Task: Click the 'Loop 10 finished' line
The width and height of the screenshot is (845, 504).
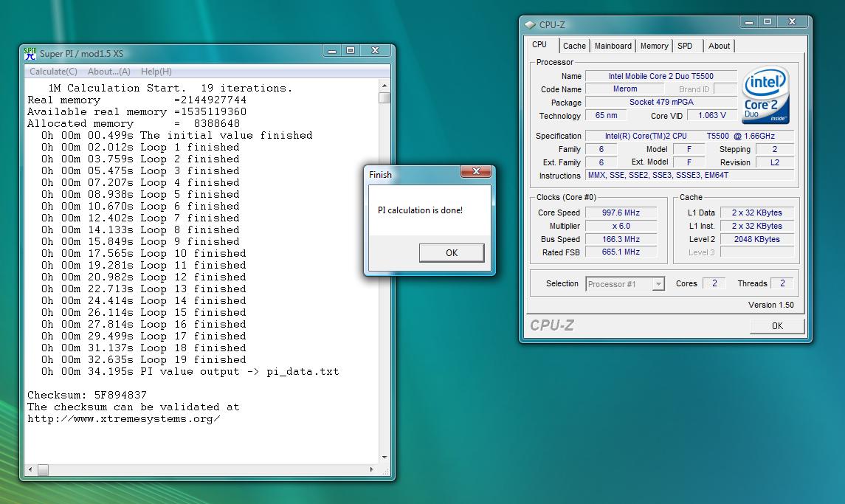Action: point(144,253)
